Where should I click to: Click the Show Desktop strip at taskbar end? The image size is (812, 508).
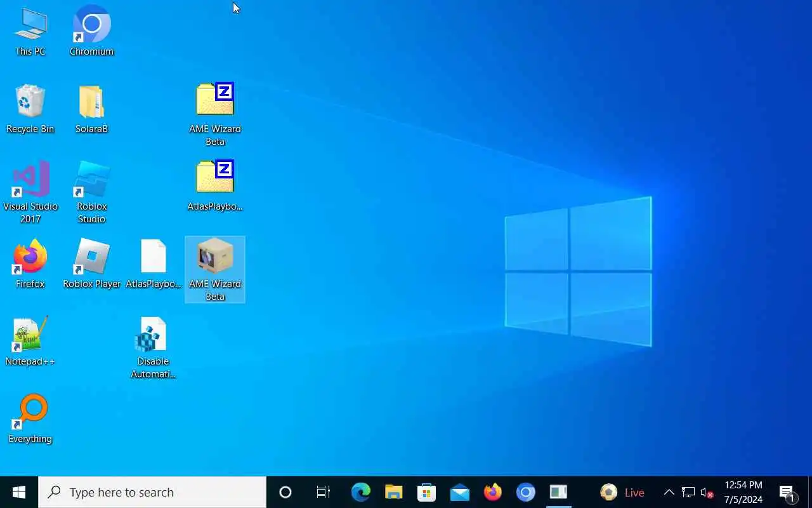click(809, 492)
